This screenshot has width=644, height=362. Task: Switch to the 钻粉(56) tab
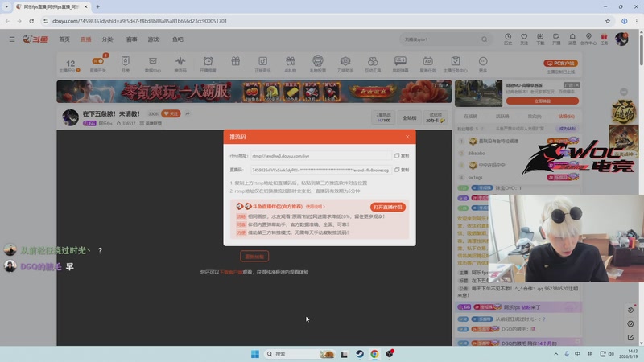click(567, 116)
